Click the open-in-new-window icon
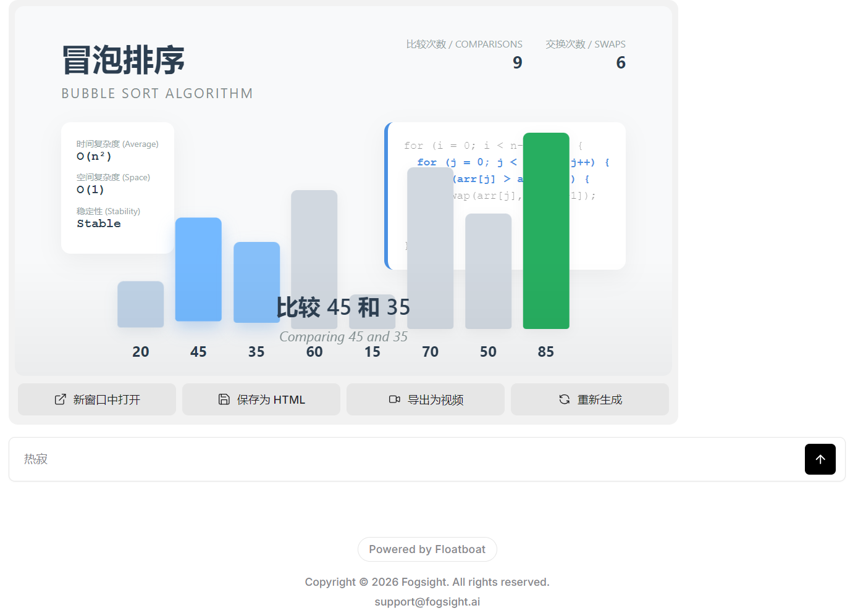Viewport: 858px width, 616px height. (60, 399)
